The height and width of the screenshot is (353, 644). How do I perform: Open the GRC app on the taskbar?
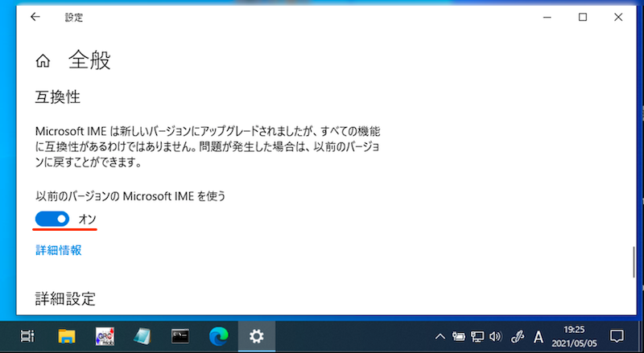pos(104,335)
